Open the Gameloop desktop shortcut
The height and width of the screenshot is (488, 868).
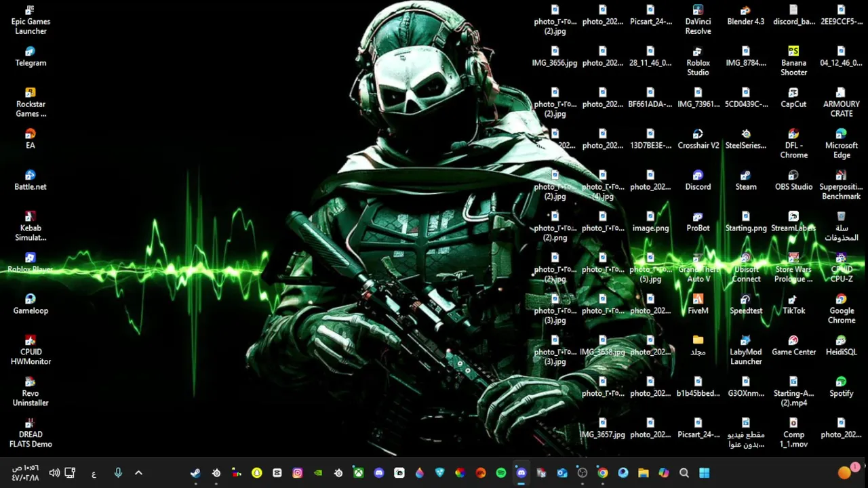point(31,305)
